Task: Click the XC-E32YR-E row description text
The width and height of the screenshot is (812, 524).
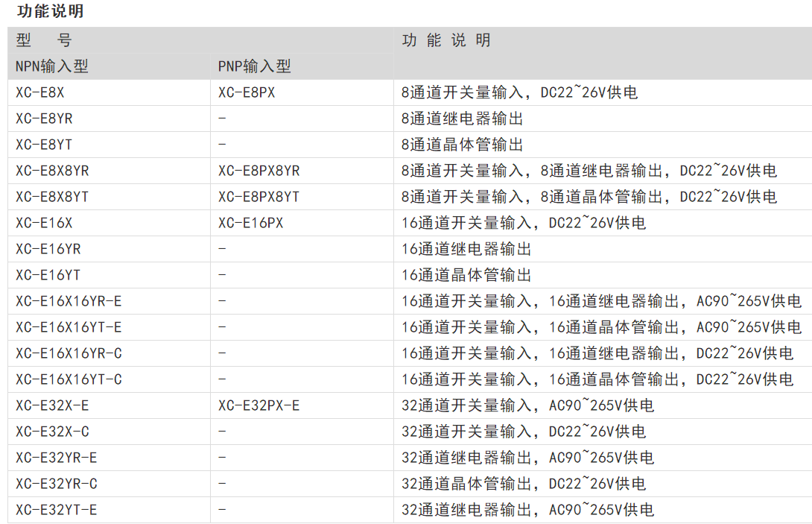Action: click(527, 458)
